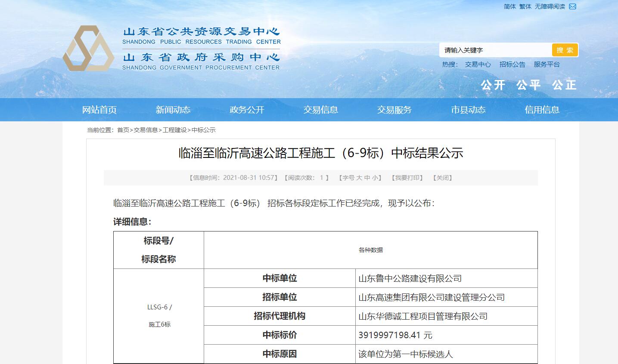Screen dimensions: 618x364
Task: Select 大 large font size
Action: (x=360, y=177)
